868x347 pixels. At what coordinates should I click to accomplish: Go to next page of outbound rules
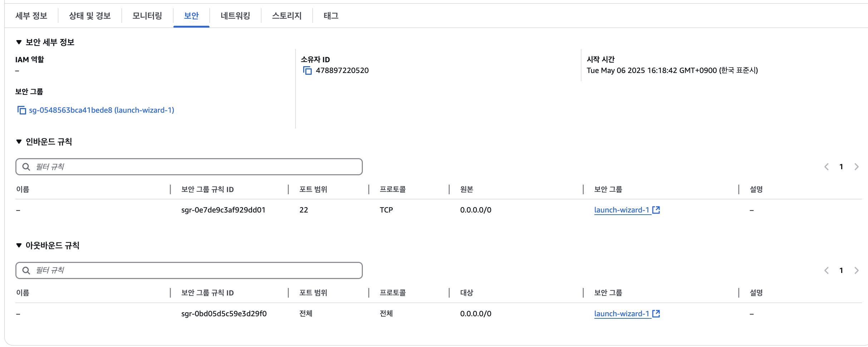tap(857, 270)
